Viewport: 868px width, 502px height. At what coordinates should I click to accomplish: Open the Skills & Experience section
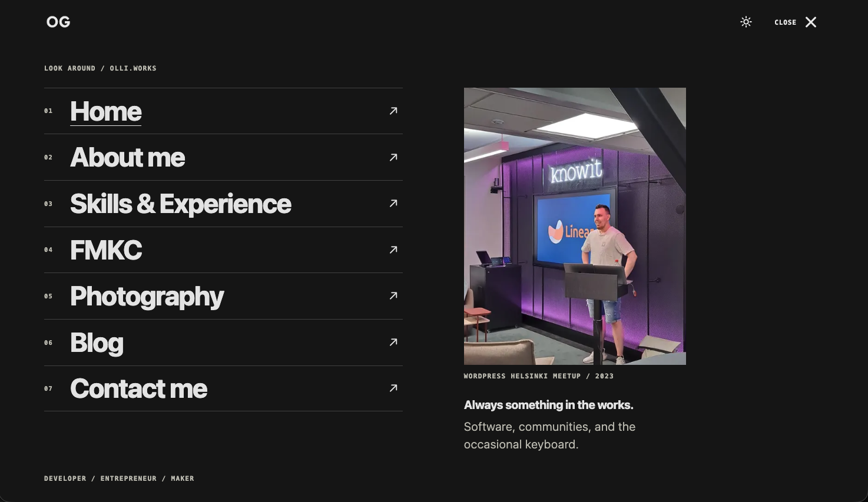[x=181, y=204]
